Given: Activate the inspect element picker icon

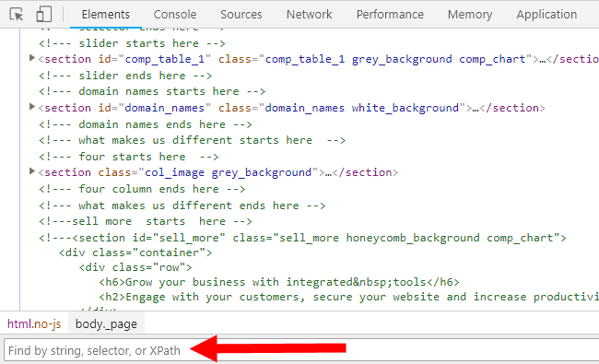Looking at the screenshot, I should click(17, 15).
